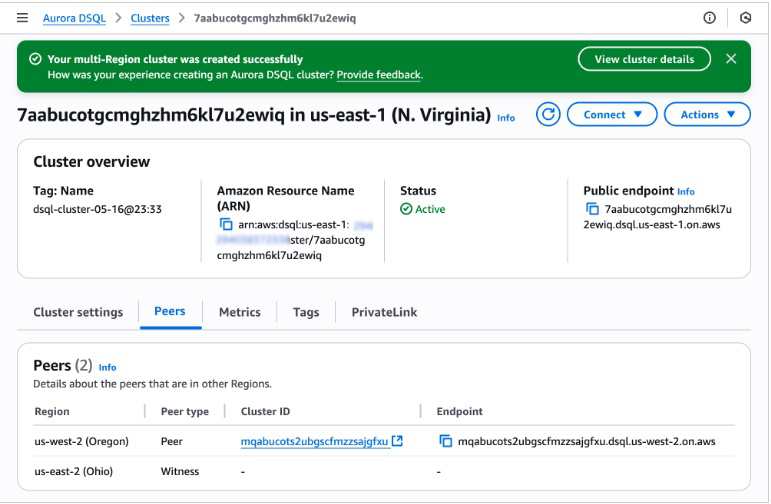Screen dimensions: 771x504
Task: Click the settings icon in top right corner
Action: [x=745, y=18]
